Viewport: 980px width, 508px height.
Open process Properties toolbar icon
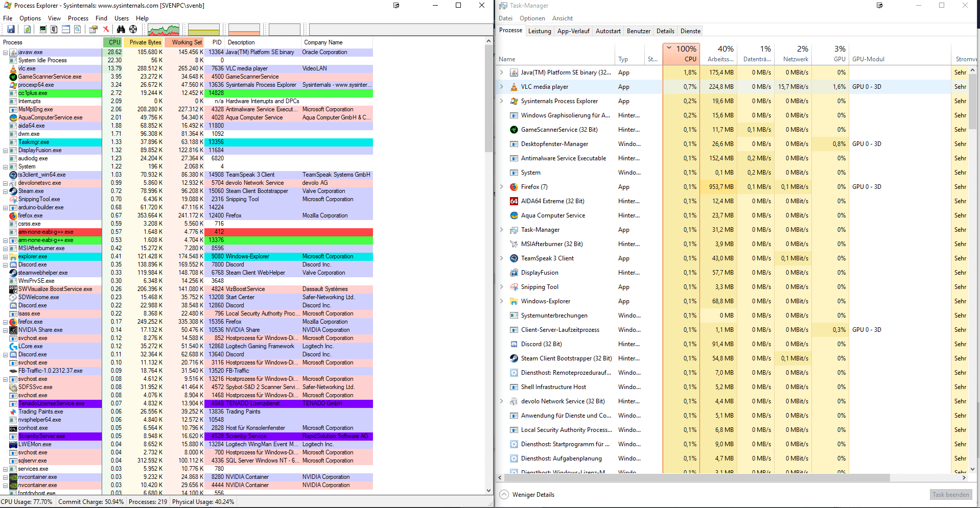point(93,29)
